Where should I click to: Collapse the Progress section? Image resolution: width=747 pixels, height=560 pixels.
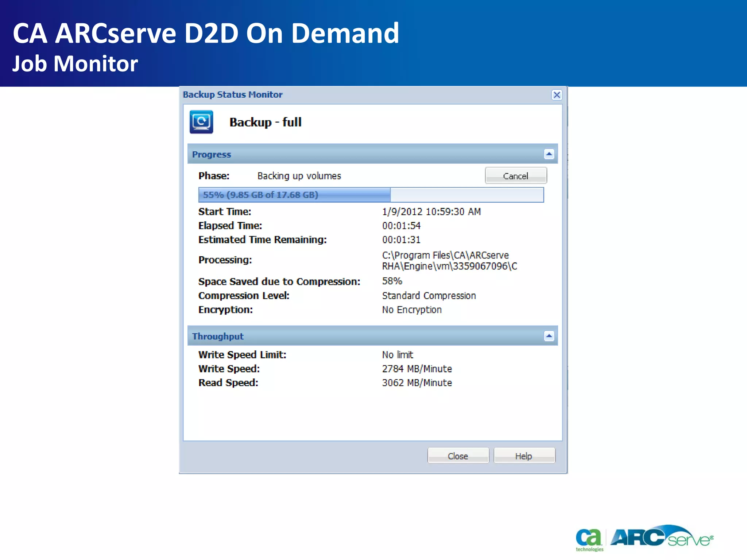pyautogui.click(x=549, y=154)
